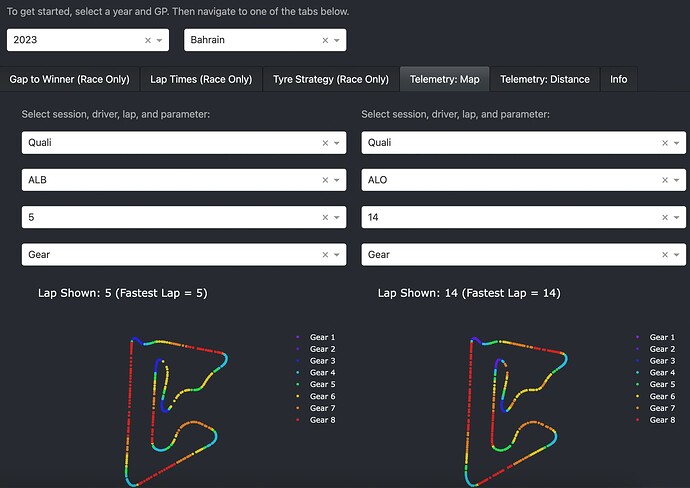This screenshot has width=690, height=488.
Task: Toggle Gear 7 in right legend
Action: click(656, 408)
